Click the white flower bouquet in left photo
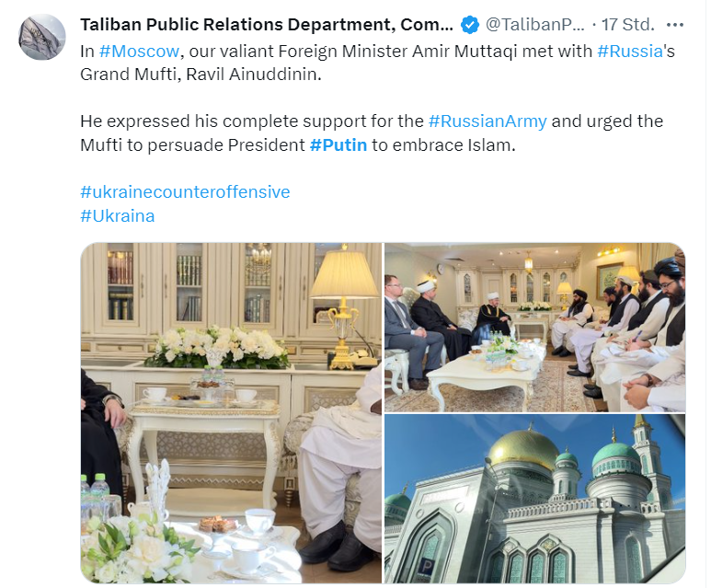Screen dimensions: 711x588 click(x=218, y=347)
